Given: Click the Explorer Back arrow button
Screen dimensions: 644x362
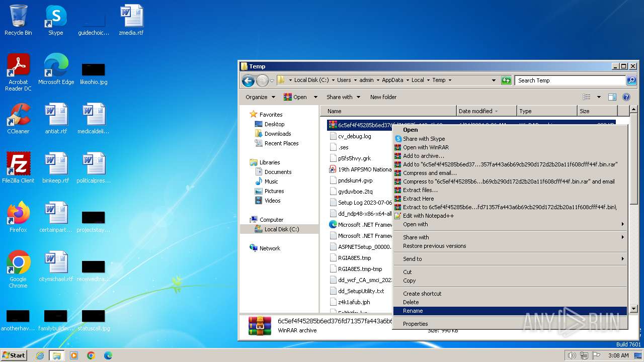Looking at the screenshot, I should coord(248,80).
